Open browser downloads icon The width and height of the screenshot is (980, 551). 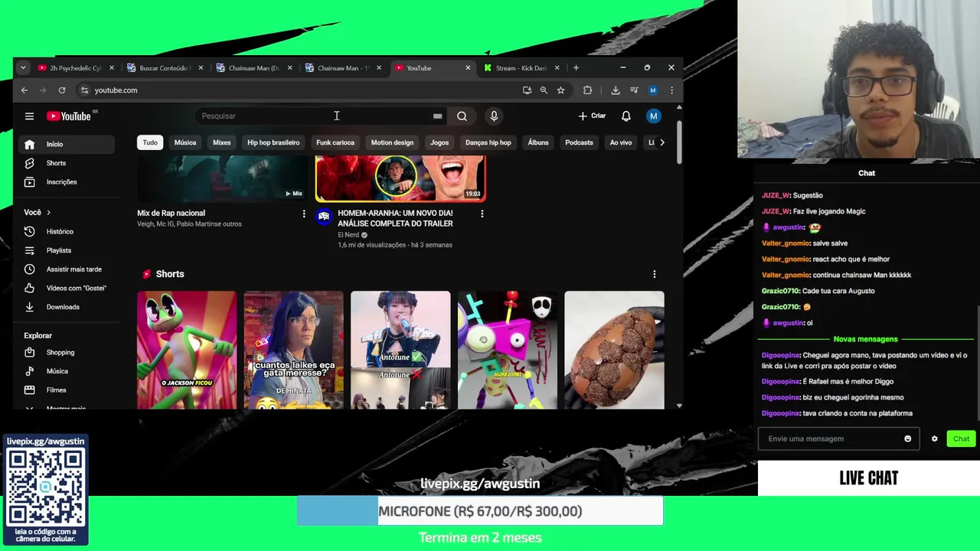[616, 90]
